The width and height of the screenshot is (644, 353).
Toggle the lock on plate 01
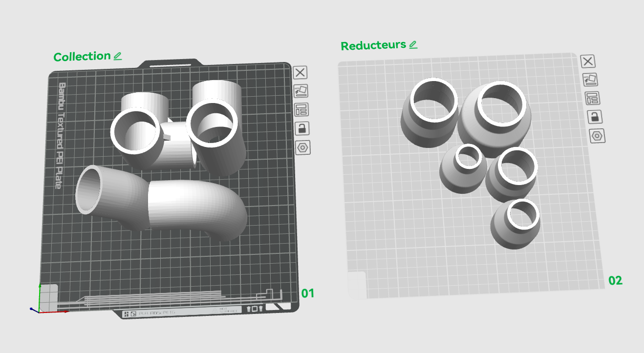302,128
